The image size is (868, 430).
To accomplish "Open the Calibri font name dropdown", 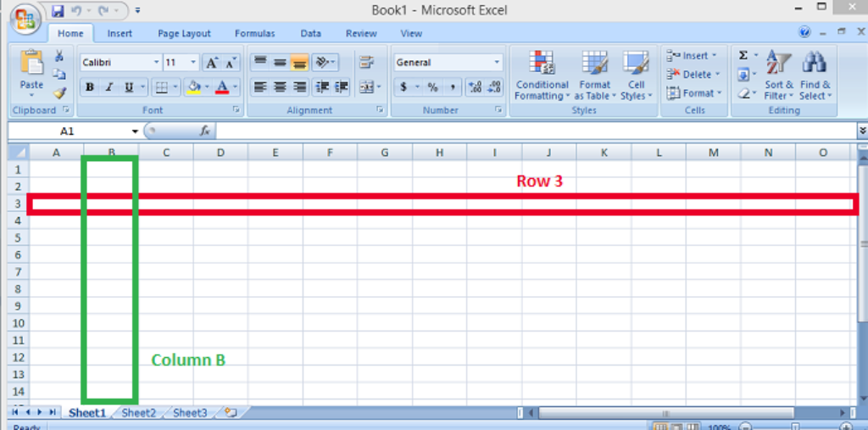I will point(156,63).
